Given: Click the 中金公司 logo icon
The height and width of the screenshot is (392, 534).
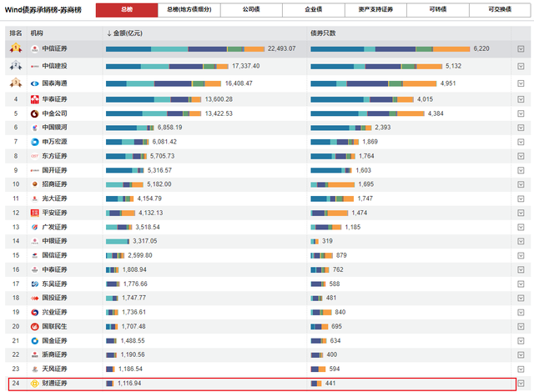Looking at the screenshot, I should (34, 113).
